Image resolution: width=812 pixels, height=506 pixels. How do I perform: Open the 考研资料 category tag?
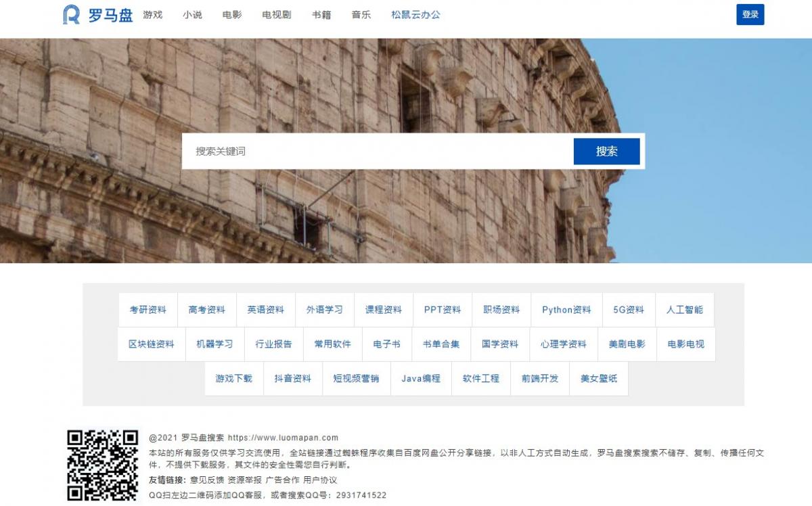click(x=148, y=310)
